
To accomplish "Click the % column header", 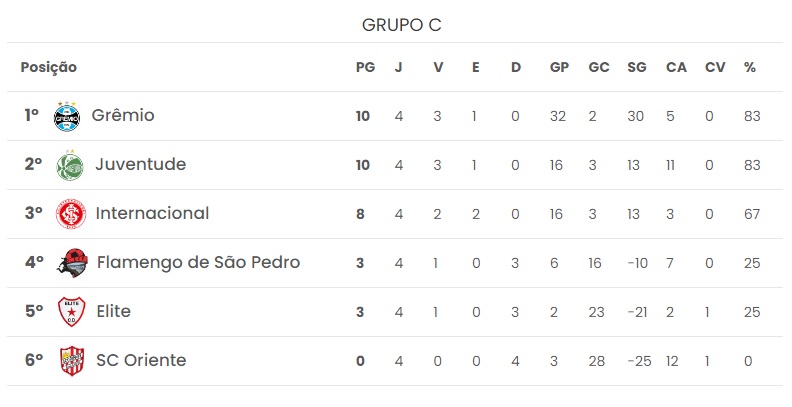I will (750, 67).
